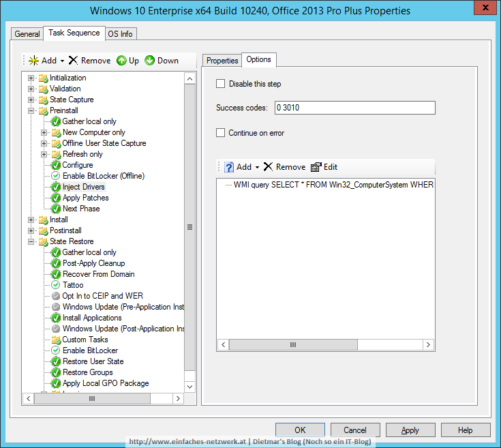Click the question-mark Add condition icon
Viewport: 501px width, 448px height.
(229, 167)
